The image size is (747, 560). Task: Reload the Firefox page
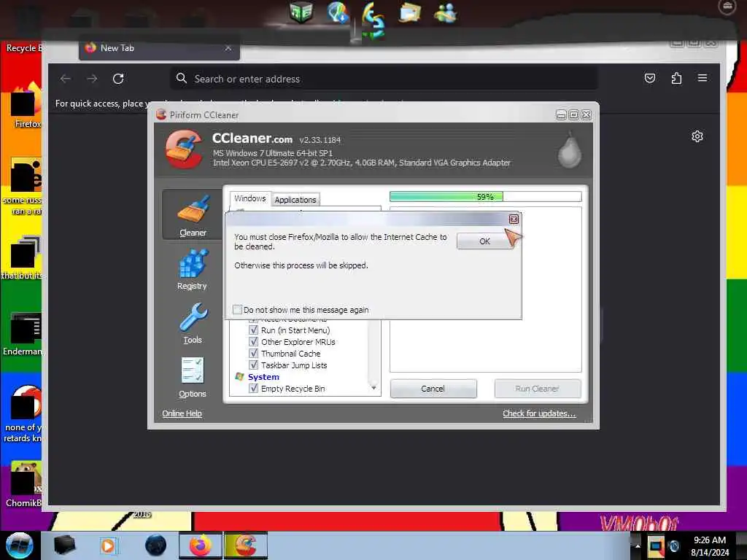[x=118, y=79]
